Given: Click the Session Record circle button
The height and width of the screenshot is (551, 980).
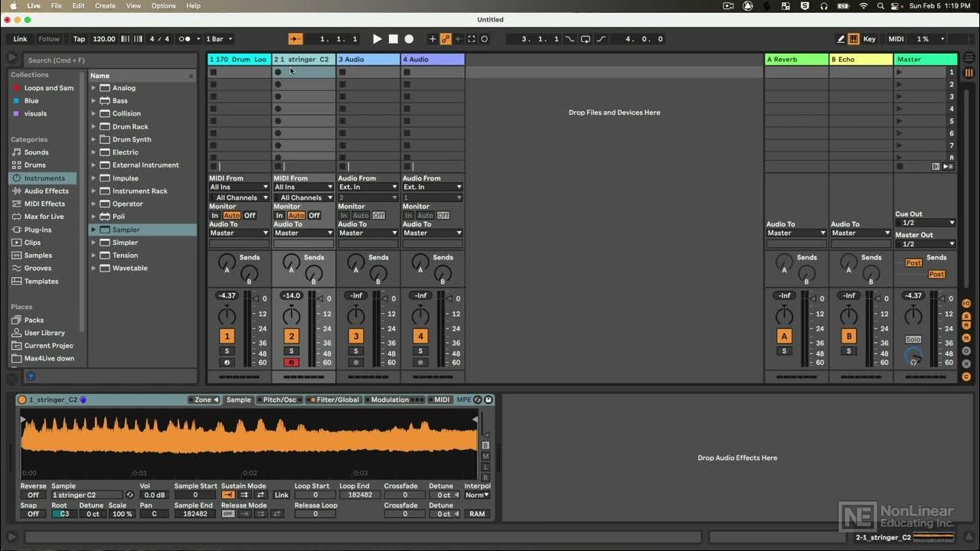Looking at the screenshot, I should click(x=485, y=39).
